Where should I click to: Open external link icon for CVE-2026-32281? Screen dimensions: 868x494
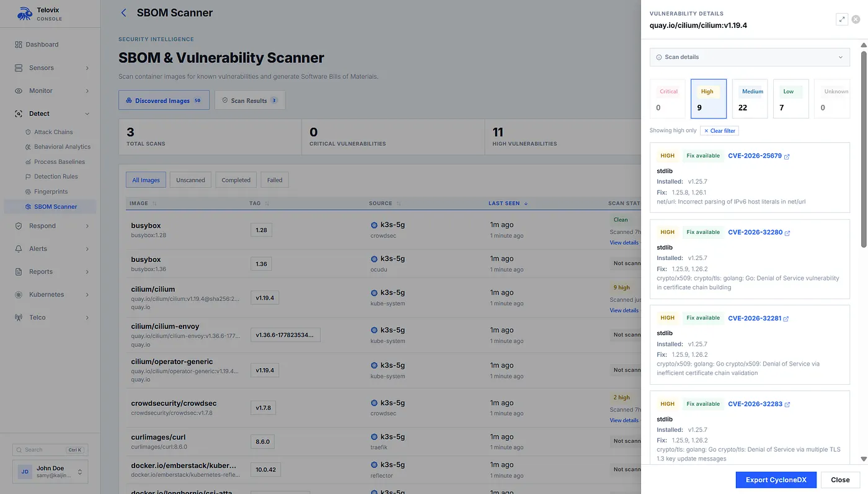(x=786, y=318)
